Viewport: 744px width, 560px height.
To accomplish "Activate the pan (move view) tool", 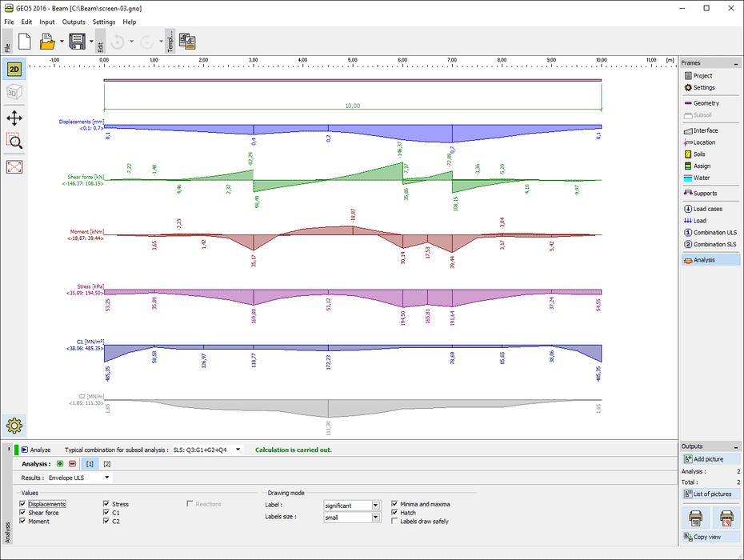I will (x=14, y=118).
